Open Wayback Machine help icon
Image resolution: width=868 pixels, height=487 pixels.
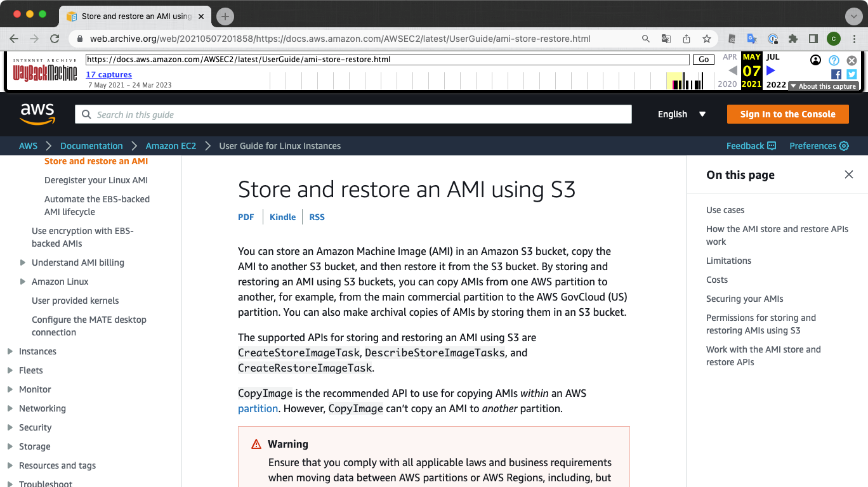coord(834,60)
